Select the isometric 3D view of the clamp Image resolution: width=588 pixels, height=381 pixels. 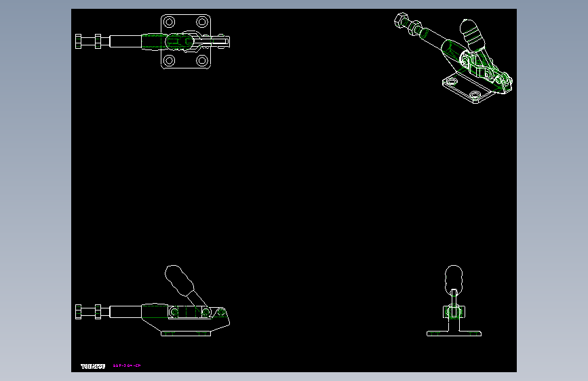click(x=453, y=58)
